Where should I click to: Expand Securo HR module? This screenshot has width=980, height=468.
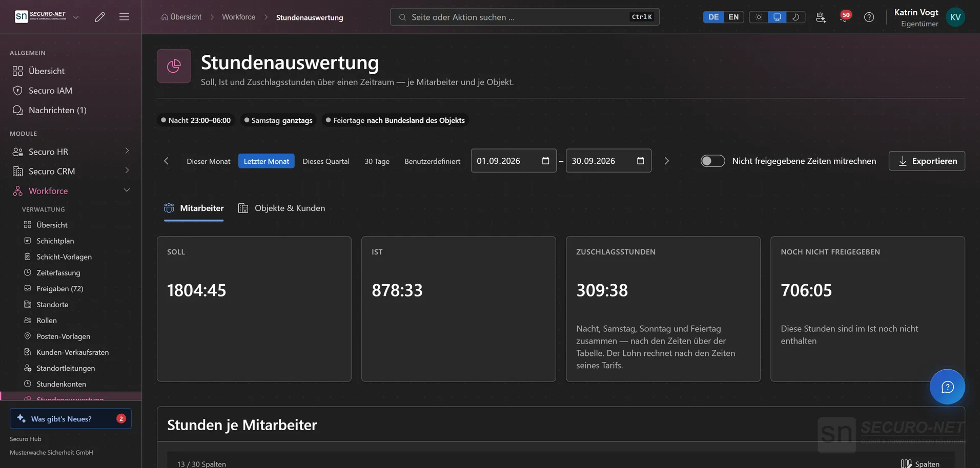pyautogui.click(x=71, y=152)
